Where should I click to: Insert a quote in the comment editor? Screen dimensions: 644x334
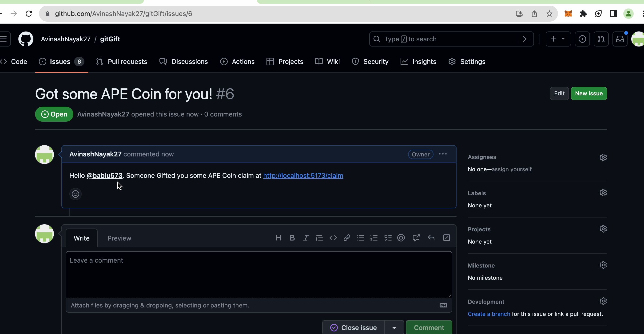319,238
